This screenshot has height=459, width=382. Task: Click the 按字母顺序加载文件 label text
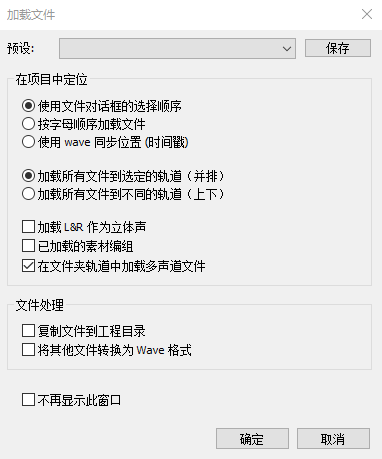click(x=91, y=124)
